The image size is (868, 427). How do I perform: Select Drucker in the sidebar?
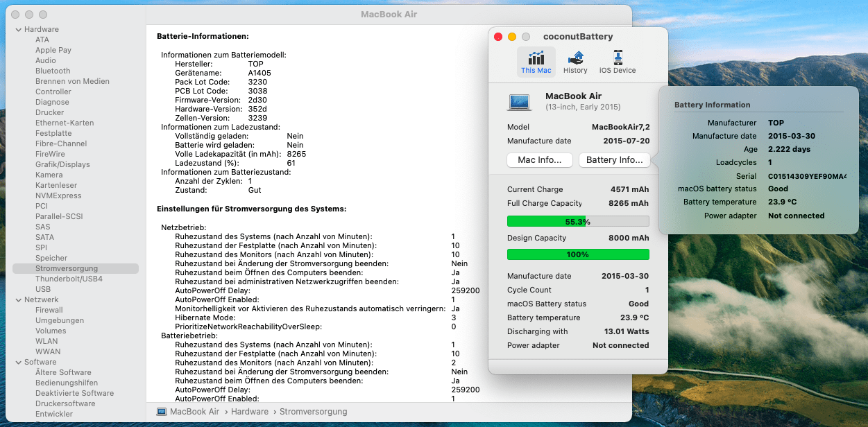coord(49,112)
